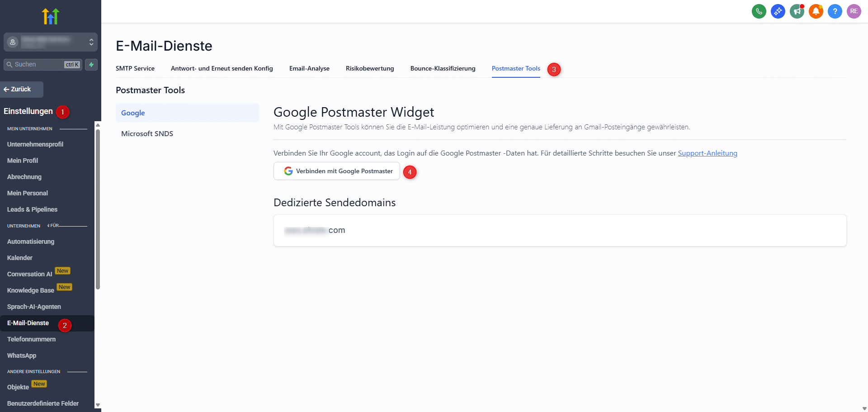Open Automatisierung settings
Screen dimensions: 868x412
31,242
